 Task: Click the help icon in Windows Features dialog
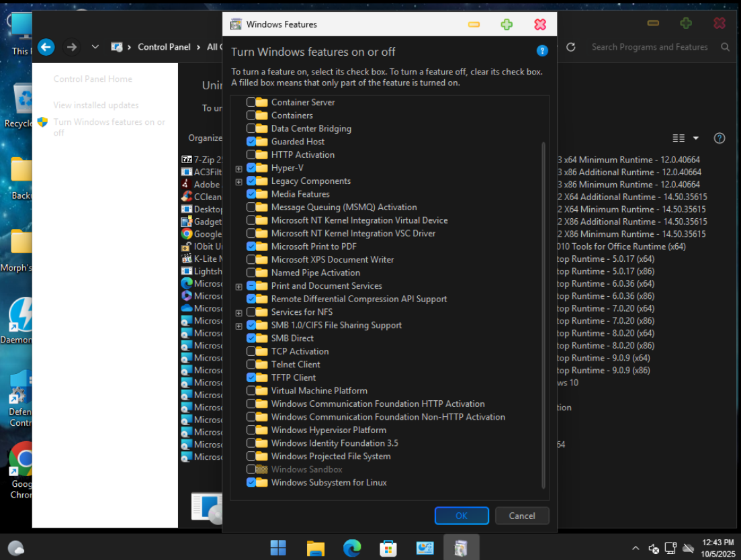pos(542,51)
